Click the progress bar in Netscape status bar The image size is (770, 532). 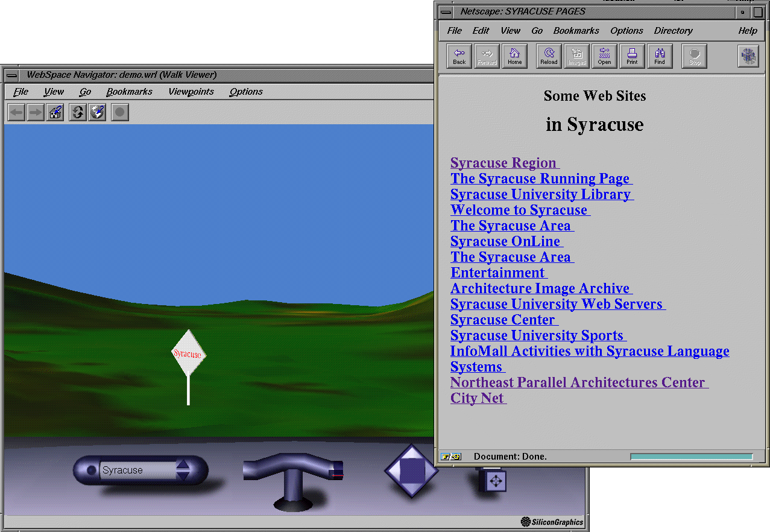coord(692,457)
